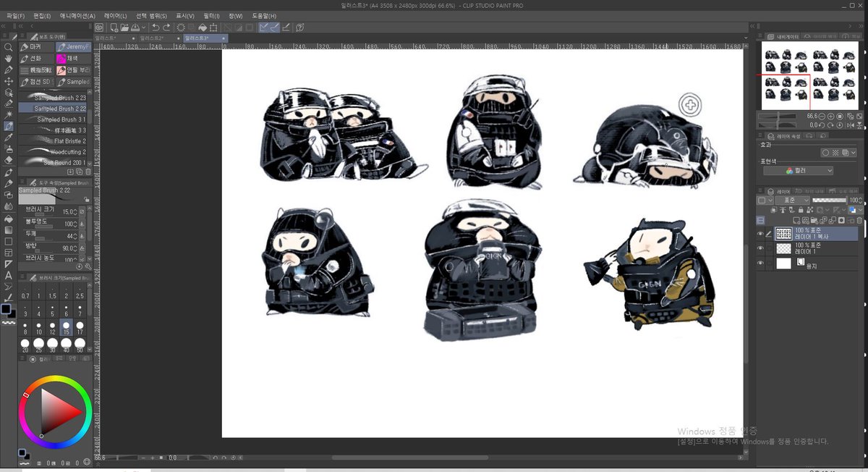This screenshot has width=868, height=472.
Task: Toggle snap to special ruler
Action: 276,28
